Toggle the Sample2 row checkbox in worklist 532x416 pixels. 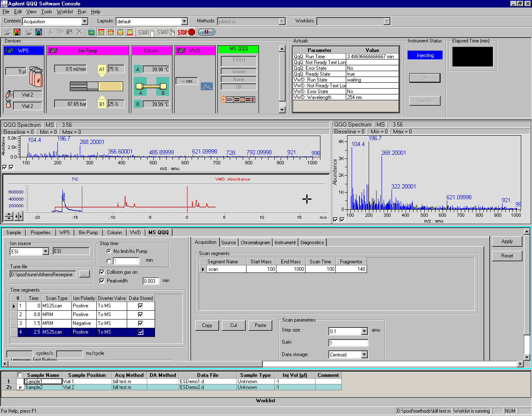coord(20,387)
